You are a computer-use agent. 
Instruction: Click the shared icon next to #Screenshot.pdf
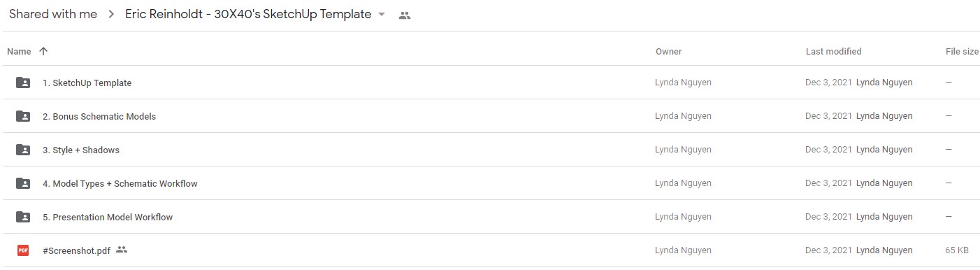coord(122,250)
